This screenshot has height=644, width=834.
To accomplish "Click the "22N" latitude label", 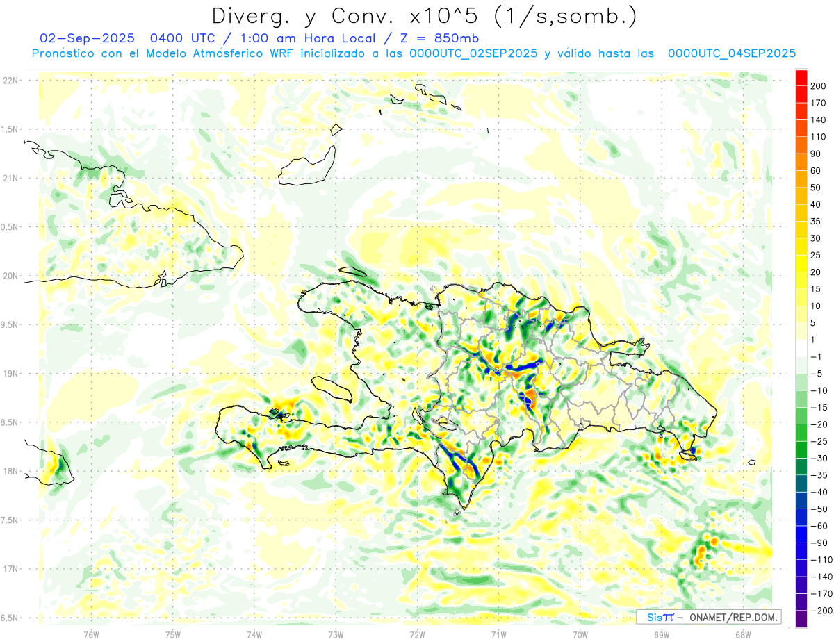I will 10,81.
